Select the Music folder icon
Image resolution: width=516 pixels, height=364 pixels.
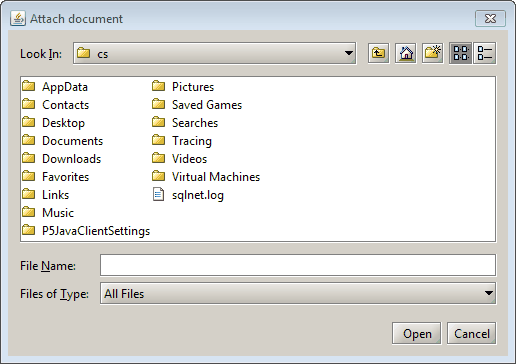click(29, 212)
